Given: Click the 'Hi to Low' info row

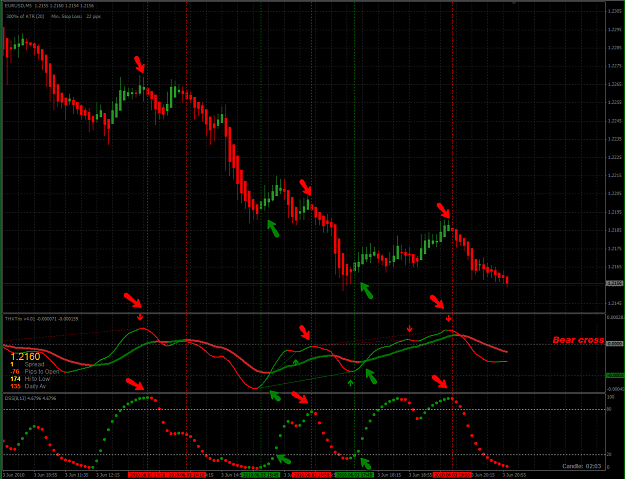Looking at the screenshot, I should click(30, 379).
